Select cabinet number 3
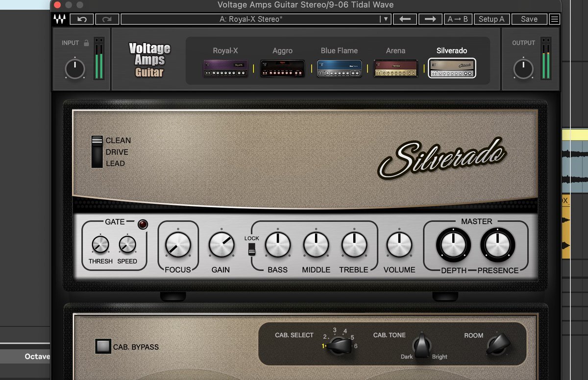 click(335, 330)
